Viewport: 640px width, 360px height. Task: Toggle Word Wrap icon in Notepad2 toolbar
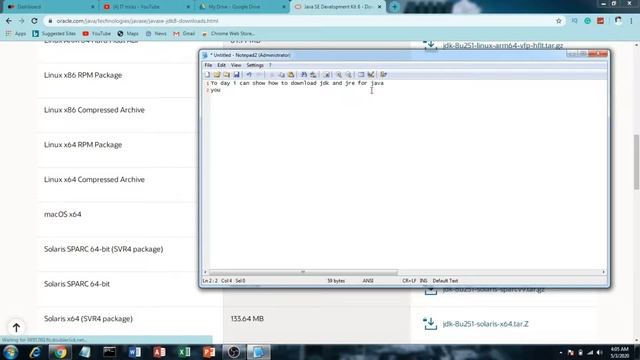click(x=326, y=75)
